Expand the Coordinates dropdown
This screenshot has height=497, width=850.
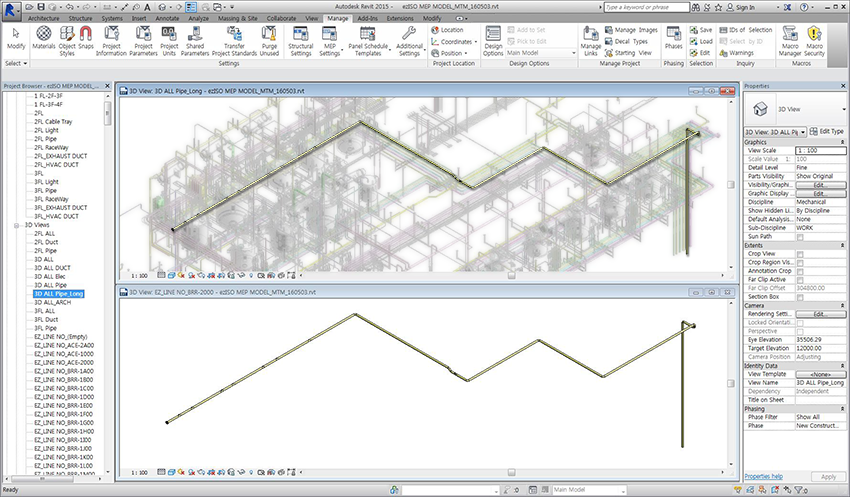(456, 41)
